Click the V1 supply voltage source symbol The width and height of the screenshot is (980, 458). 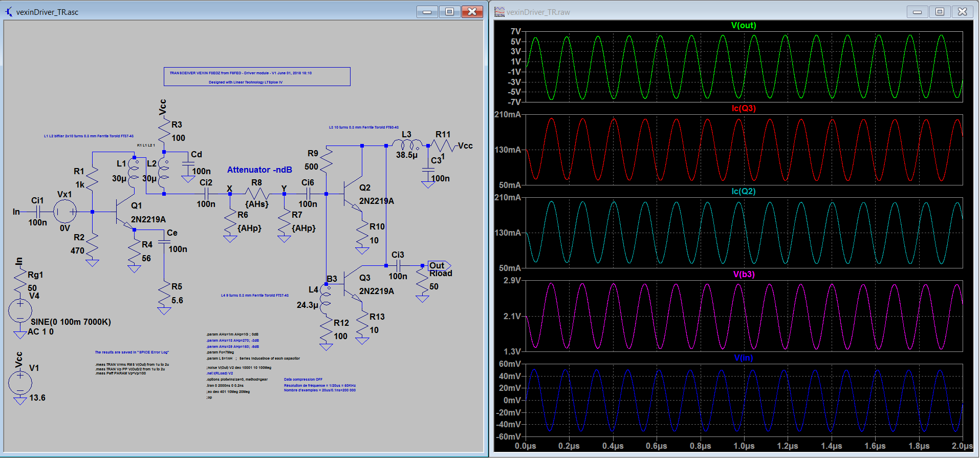pos(20,383)
